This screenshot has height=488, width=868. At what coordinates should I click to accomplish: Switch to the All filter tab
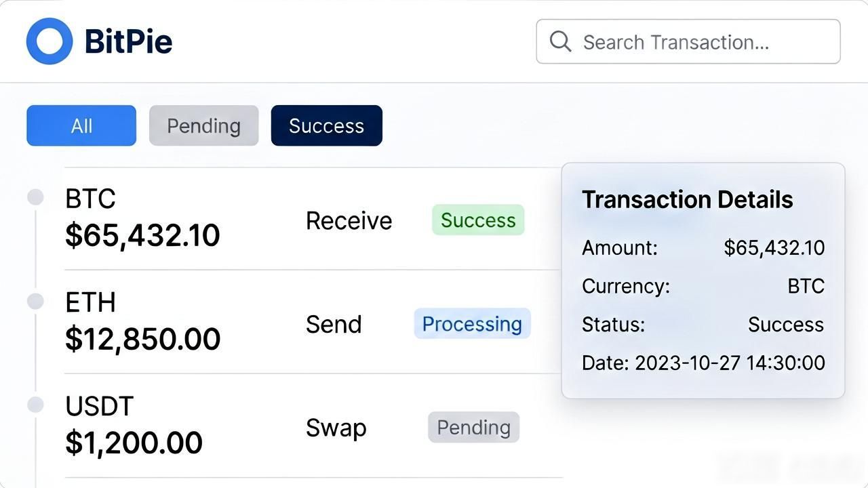click(x=81, y=125)
